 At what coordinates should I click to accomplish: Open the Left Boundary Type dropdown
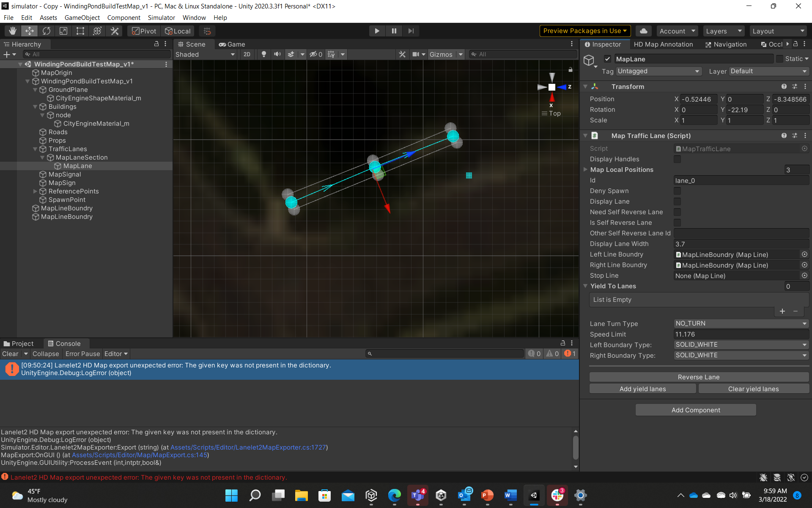pyautogui.click(x=741, y=345)
